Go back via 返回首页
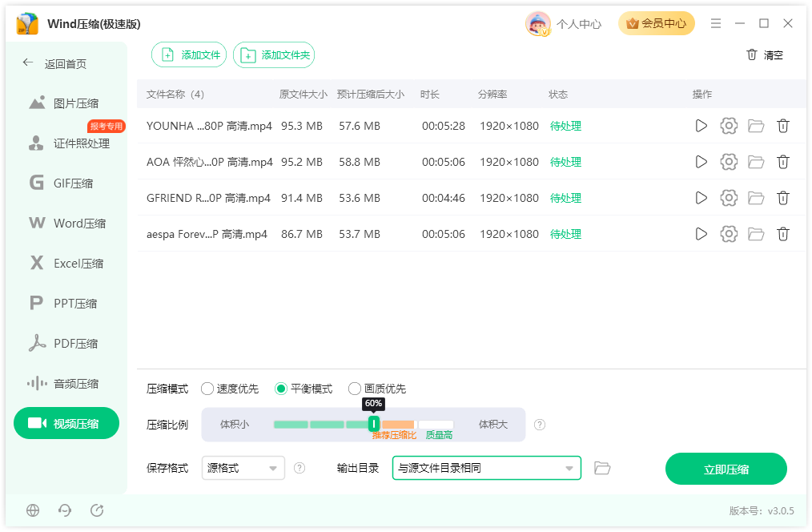Image resolution: width=812 pixels, height=532 pixels. click(54, 64)
